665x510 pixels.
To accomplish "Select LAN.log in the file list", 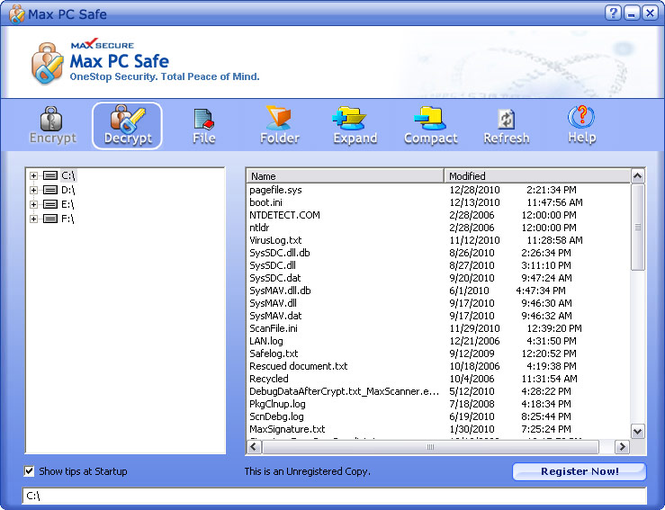I will click(266, 341).
